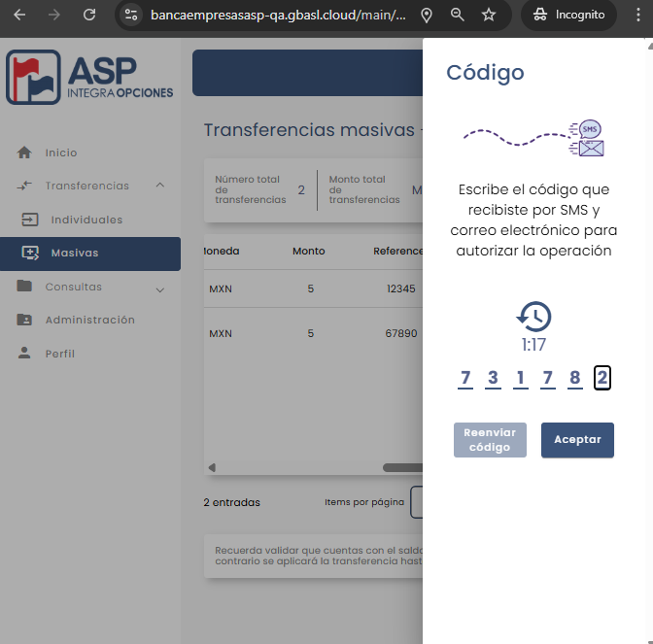Click the Reenviar código button
This screenshot has height=644, width=653.
490,440
